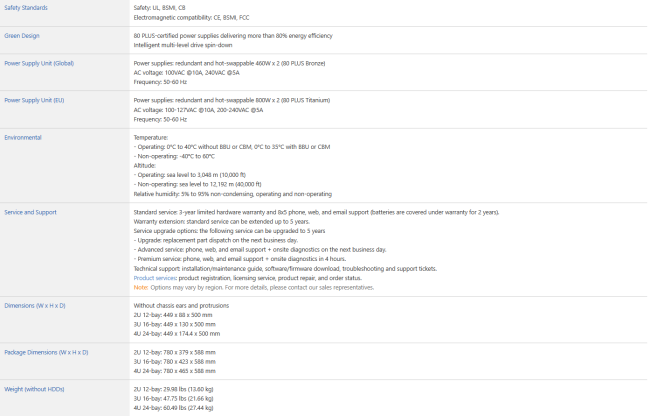
Task: Click the 2U 12-bay dimensions line
Action: pos(173,315)
